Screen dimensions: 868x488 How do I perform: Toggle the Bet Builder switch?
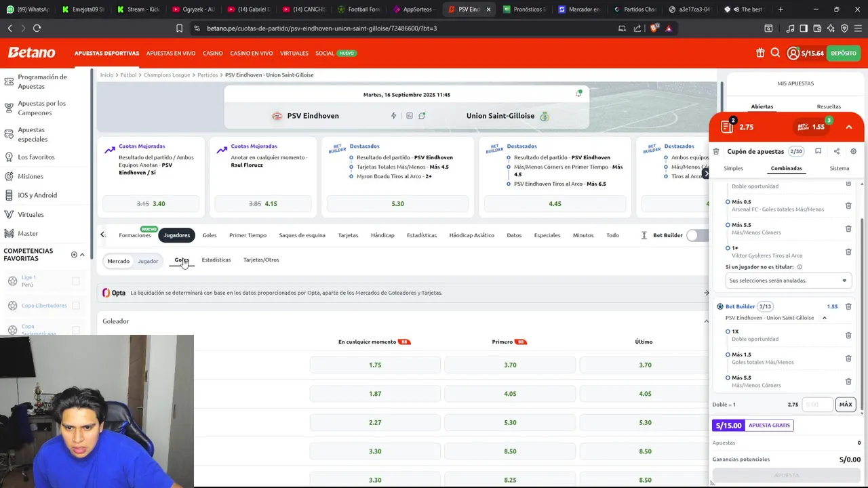[x=696, y=235]
